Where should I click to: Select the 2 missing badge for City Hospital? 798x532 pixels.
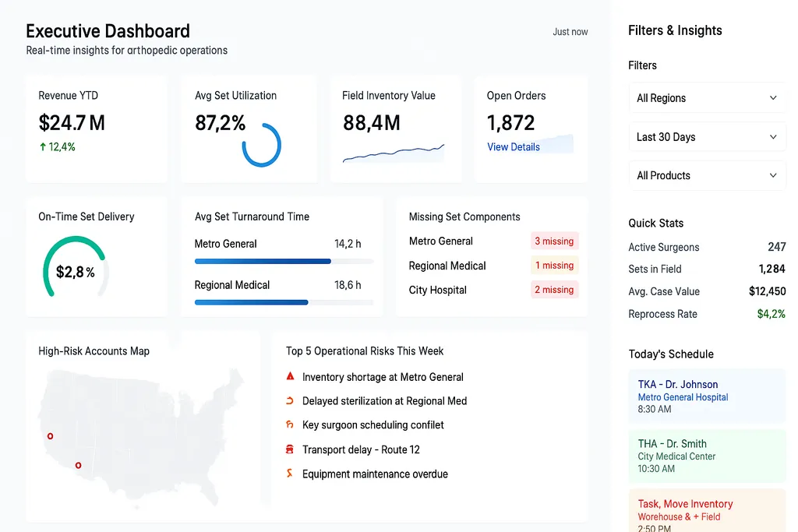point(554,290)
